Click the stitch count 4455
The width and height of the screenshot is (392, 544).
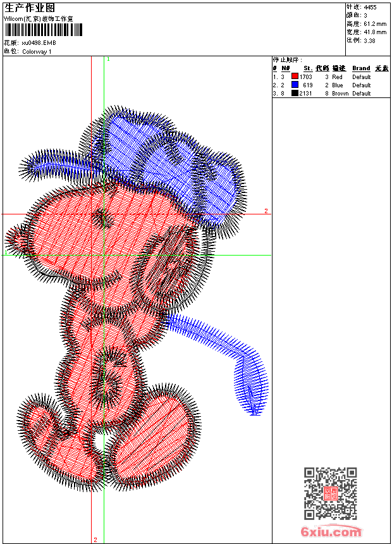370,8
